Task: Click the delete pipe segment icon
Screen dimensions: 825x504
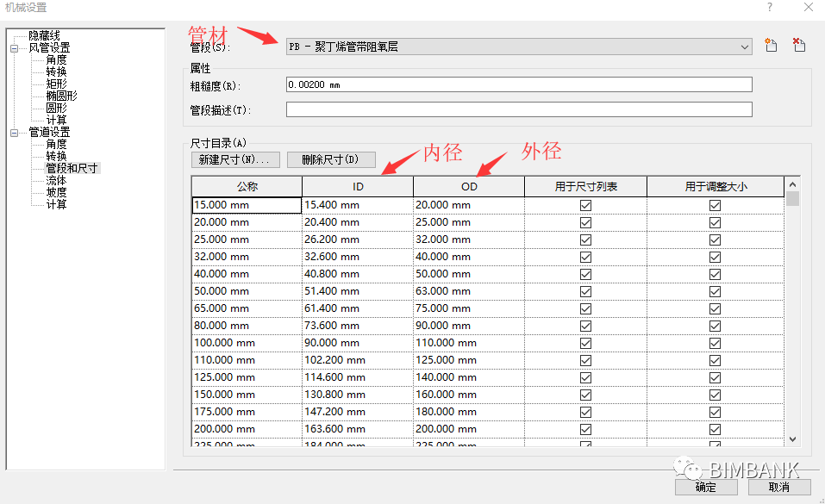Action: [x=798, y=46]
